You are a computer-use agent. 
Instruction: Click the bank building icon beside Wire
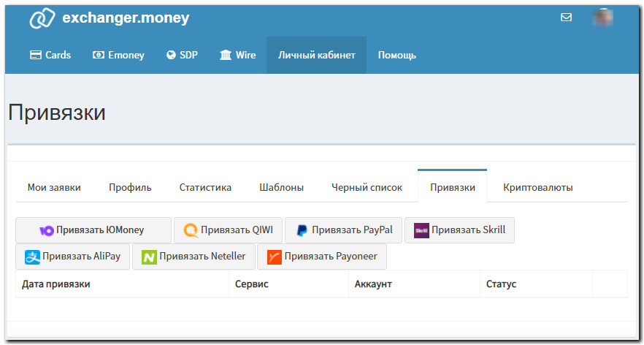click(226, 55)
